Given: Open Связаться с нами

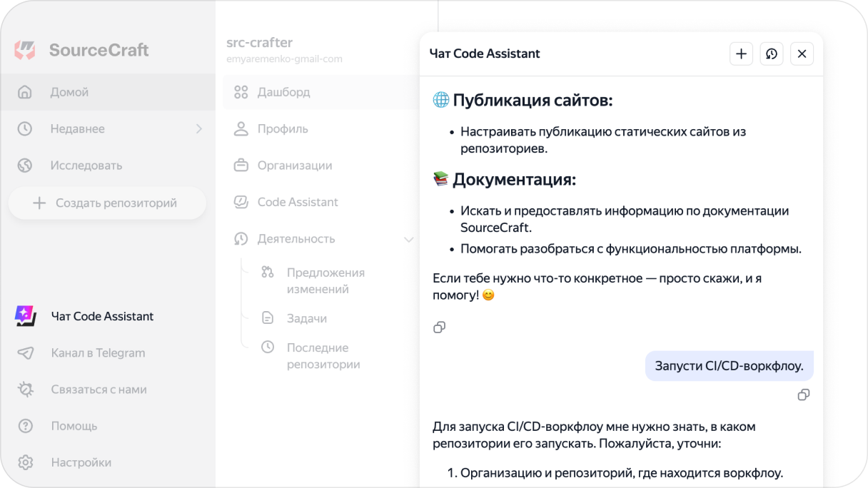Looking at the screenshot, I should 99,390.
